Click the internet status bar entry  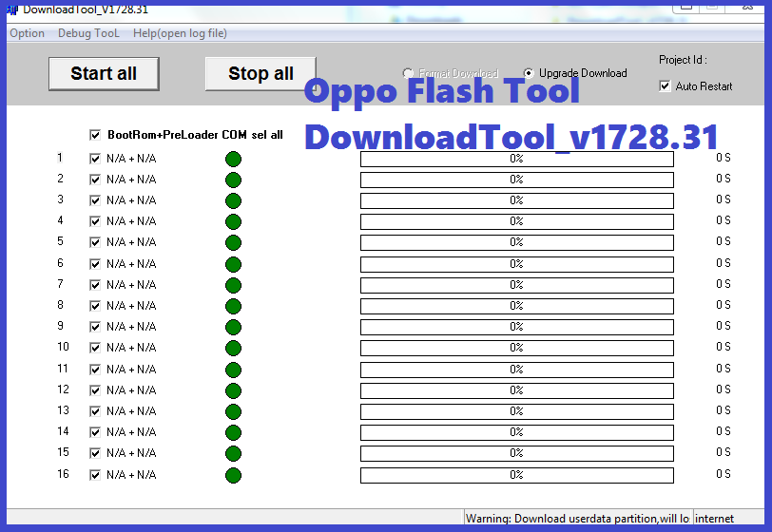tap(714, 518)
